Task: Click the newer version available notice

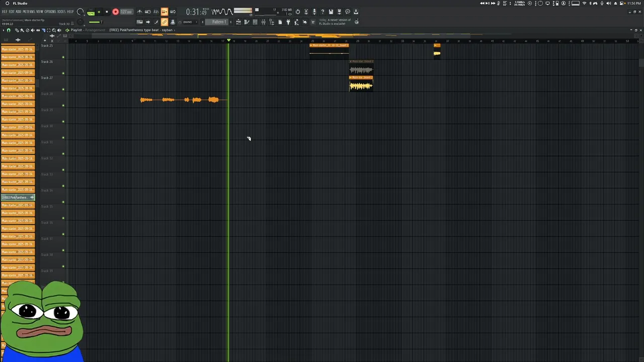Action: coord(335,22)
